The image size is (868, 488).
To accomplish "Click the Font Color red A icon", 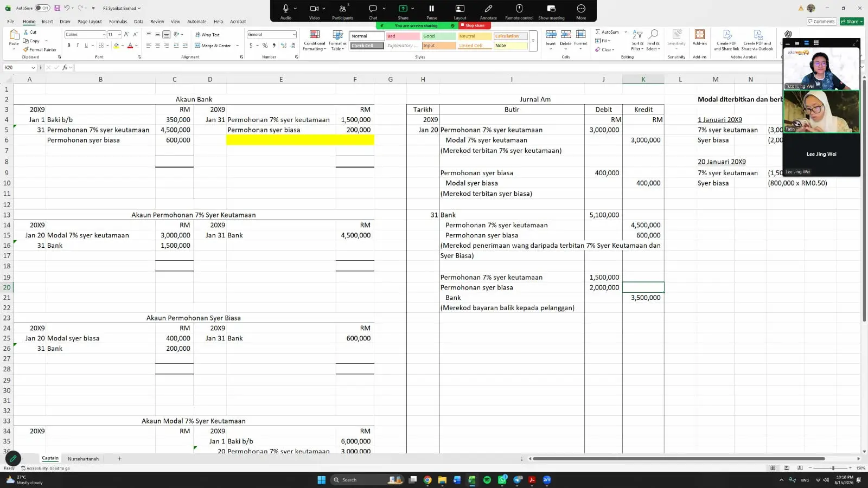I will 130,46.
